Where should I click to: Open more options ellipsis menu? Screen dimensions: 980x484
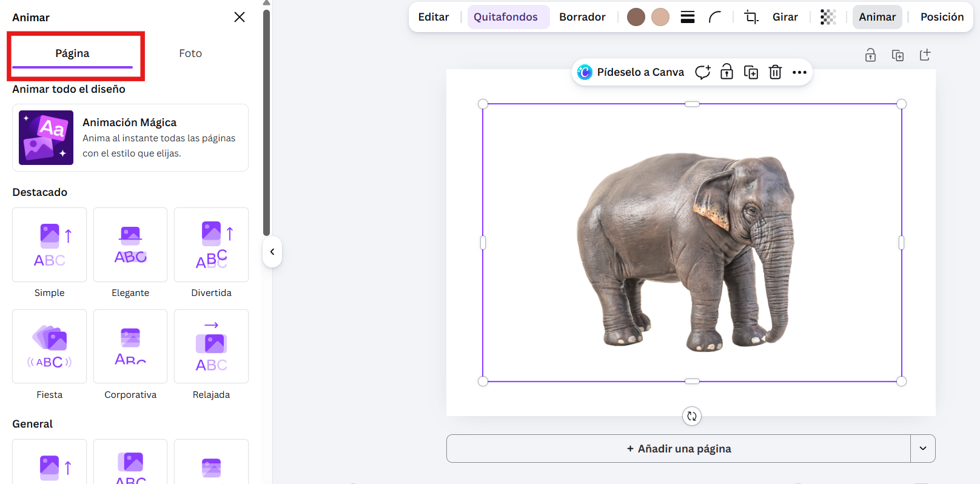point(799,72)
